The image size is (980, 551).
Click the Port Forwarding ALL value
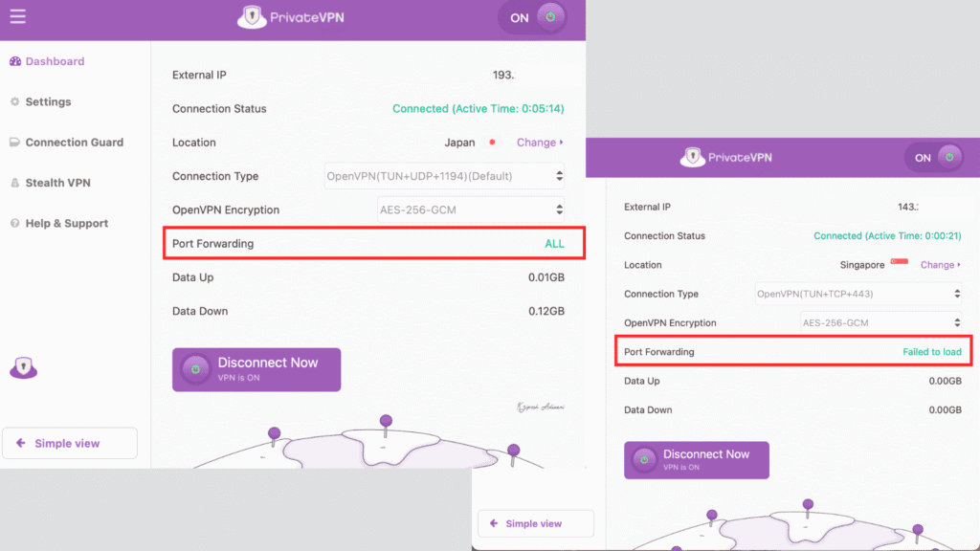coord(554,244)
